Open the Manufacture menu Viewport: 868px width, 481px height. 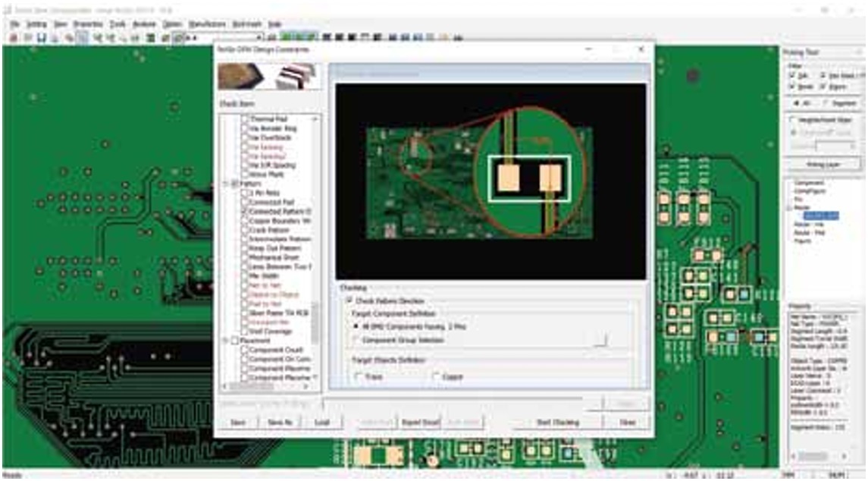(x=207, y=24)
